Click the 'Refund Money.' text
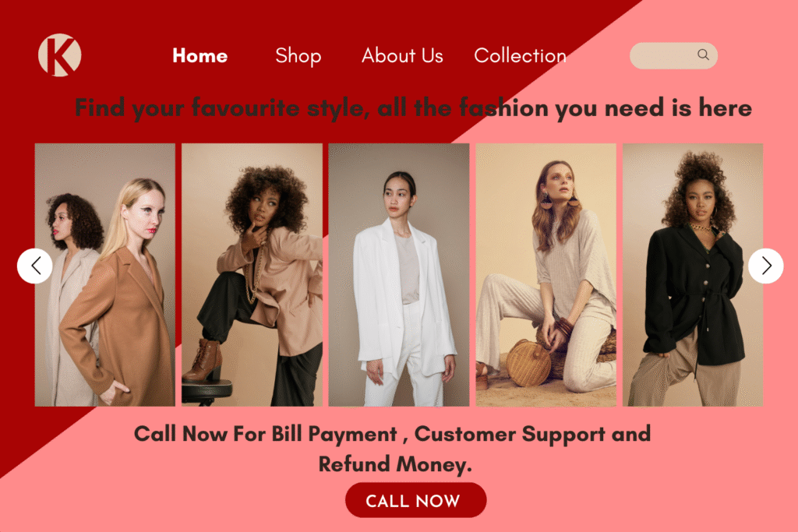The image size is (798, 532). coord(395,464)
